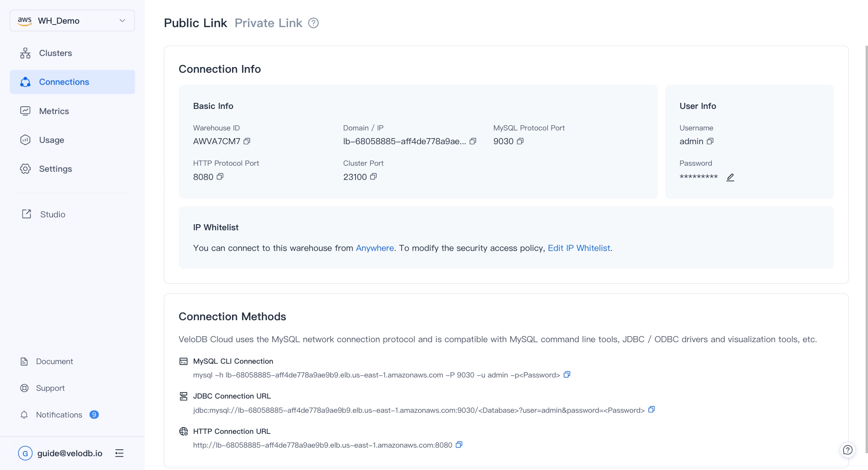Go to the Metrics page
Image resolution: width=868 pixels, height=470 pixels.
(x=54, y=111)
